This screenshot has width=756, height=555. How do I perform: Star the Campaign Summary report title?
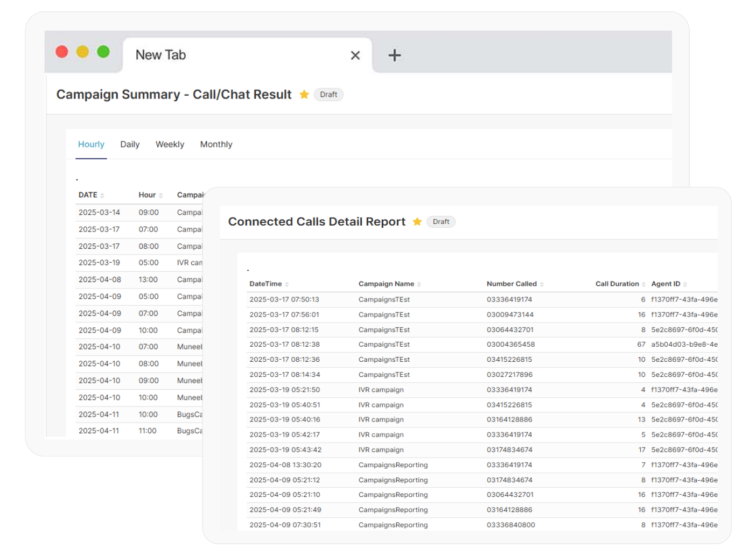tap(304, 94)
